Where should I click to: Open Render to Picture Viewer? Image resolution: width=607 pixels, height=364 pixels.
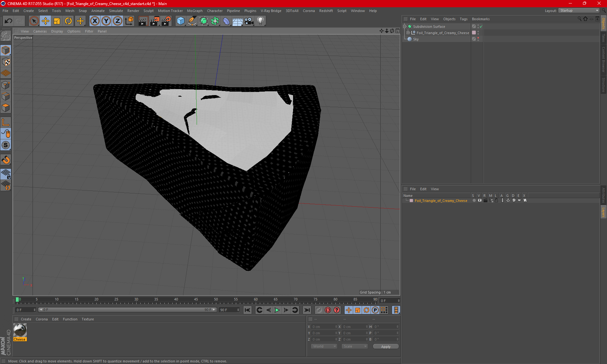point(155,21)
